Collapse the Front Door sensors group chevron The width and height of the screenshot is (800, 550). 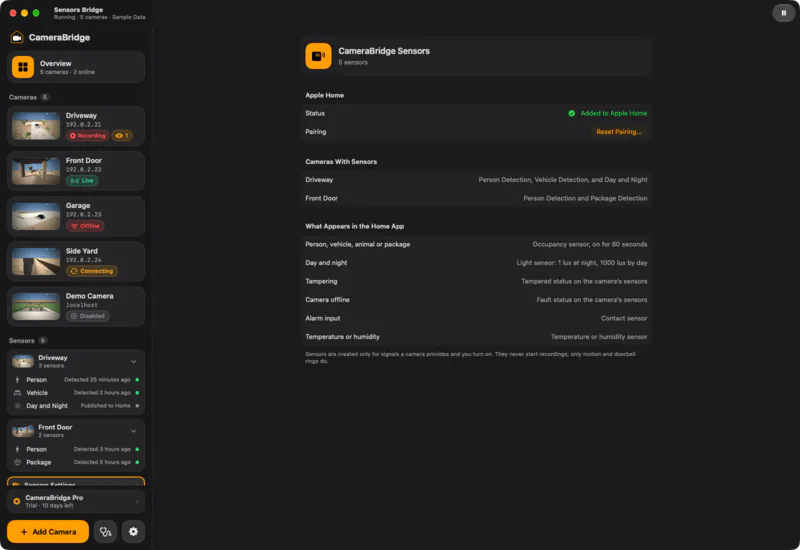134,431
